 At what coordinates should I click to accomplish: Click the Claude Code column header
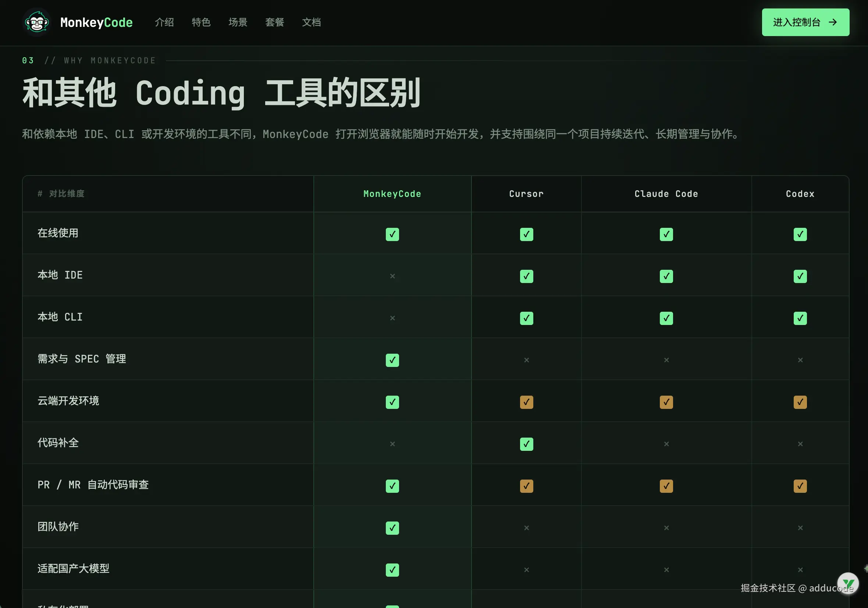pos(666,194)
